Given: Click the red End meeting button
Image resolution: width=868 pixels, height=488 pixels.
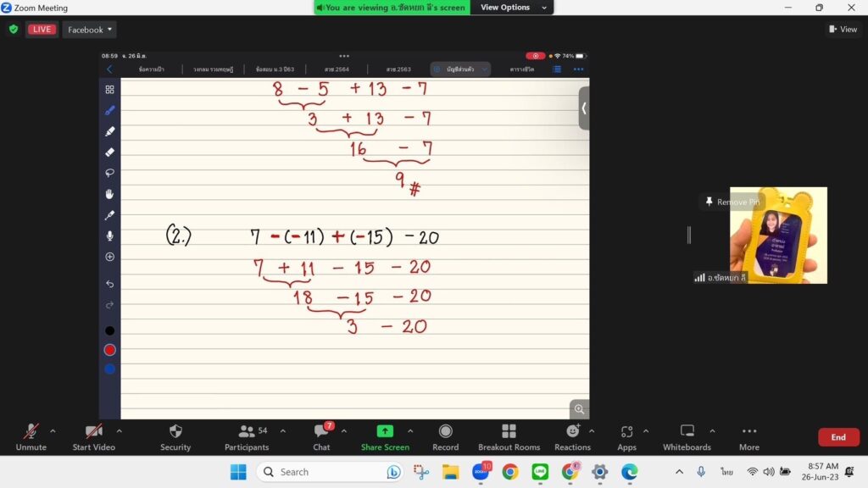Looking at the screenshot, I should [x=837, y=437].
